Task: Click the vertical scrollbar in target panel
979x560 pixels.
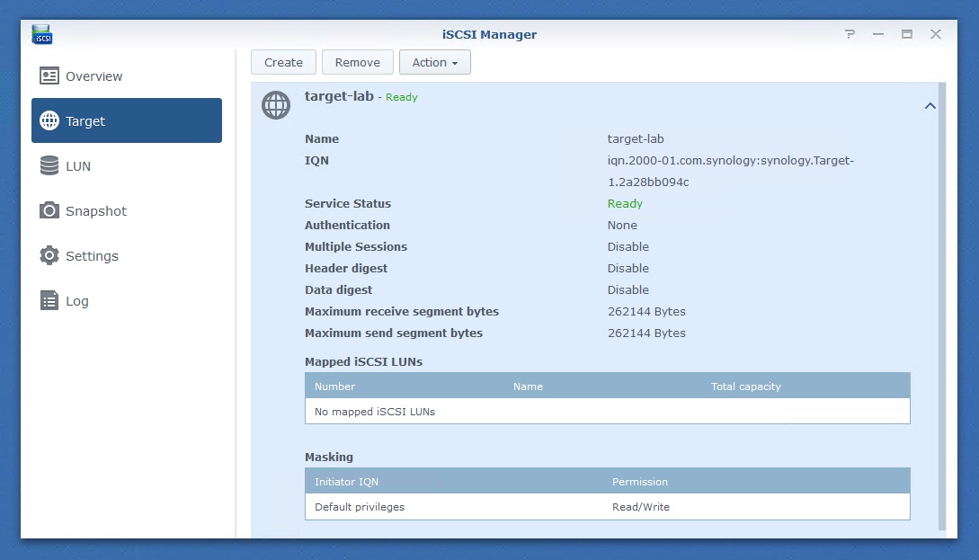Action: tap(942, 306)
